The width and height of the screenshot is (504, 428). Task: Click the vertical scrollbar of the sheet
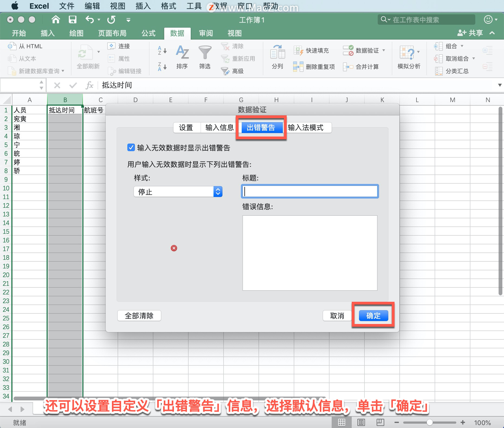[500, 201]
